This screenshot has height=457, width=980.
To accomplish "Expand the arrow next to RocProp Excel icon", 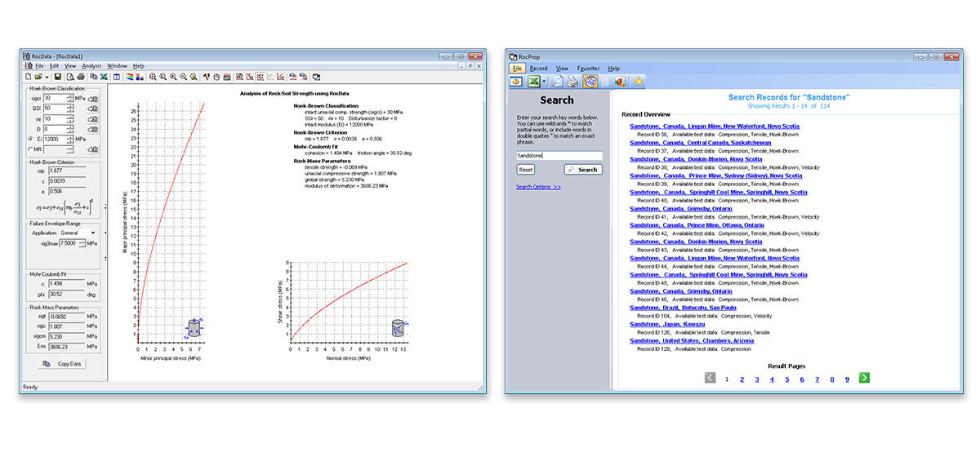I will 544,82.
